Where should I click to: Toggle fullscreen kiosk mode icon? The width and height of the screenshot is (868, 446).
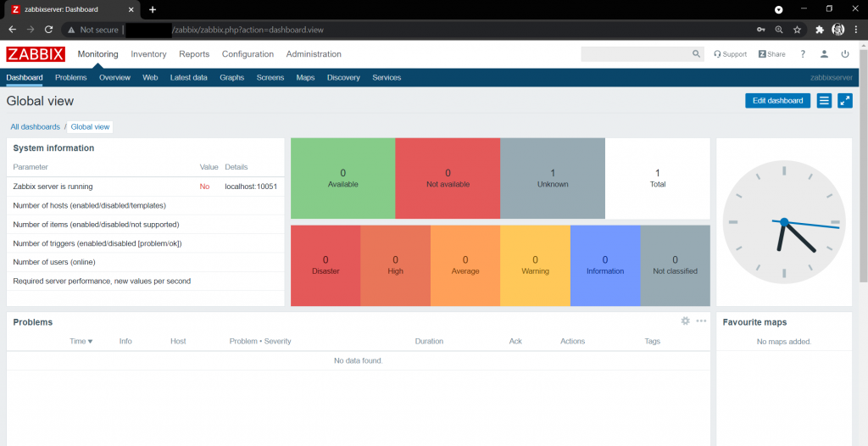click(x=845, y=101)
